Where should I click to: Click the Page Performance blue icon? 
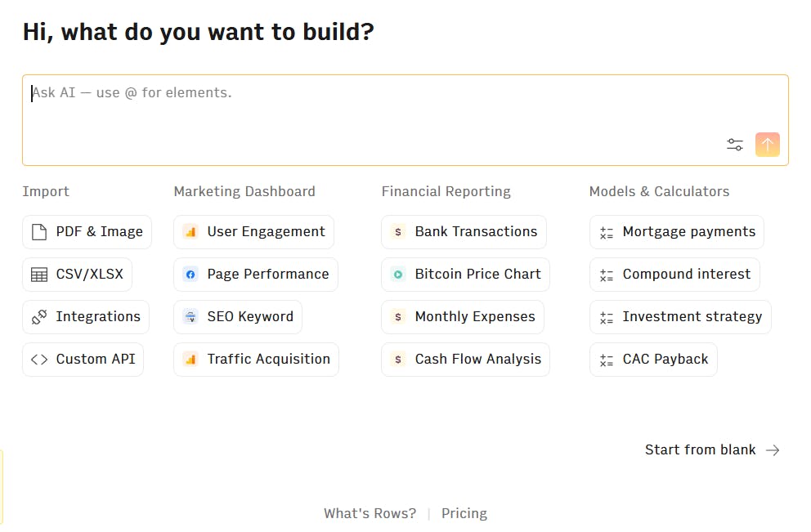pyautogui.click(x=190, y=275)
